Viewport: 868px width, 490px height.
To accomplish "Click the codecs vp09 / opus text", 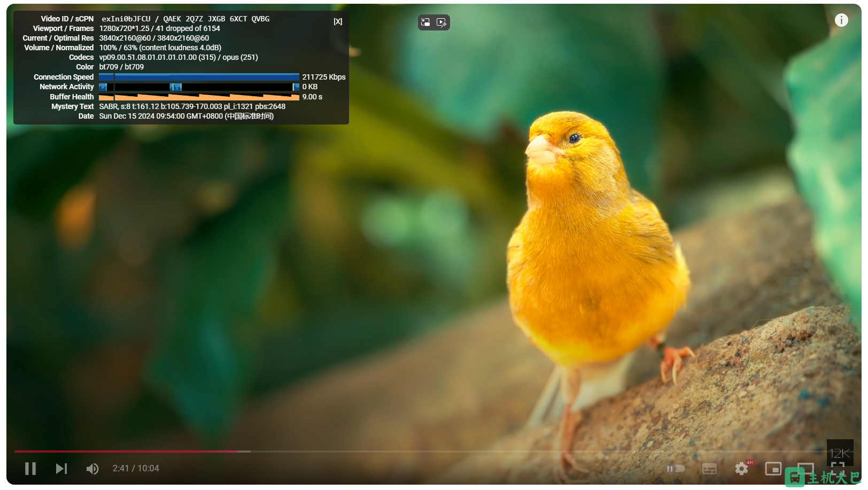I will coord(179,57).
